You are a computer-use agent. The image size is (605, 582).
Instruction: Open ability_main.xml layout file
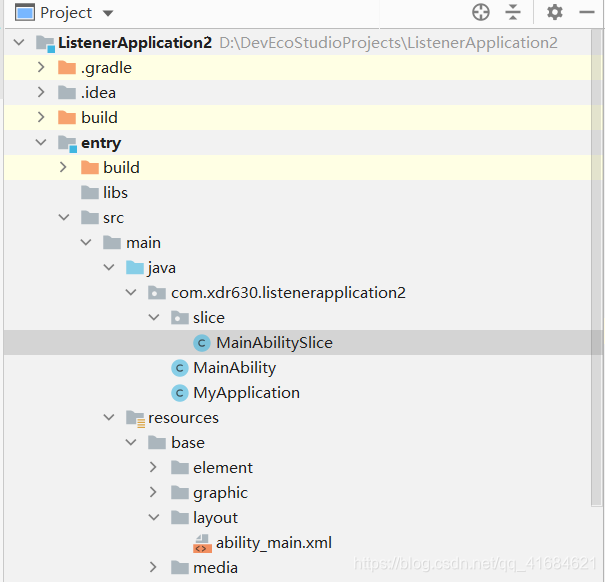tap(274, 542)
